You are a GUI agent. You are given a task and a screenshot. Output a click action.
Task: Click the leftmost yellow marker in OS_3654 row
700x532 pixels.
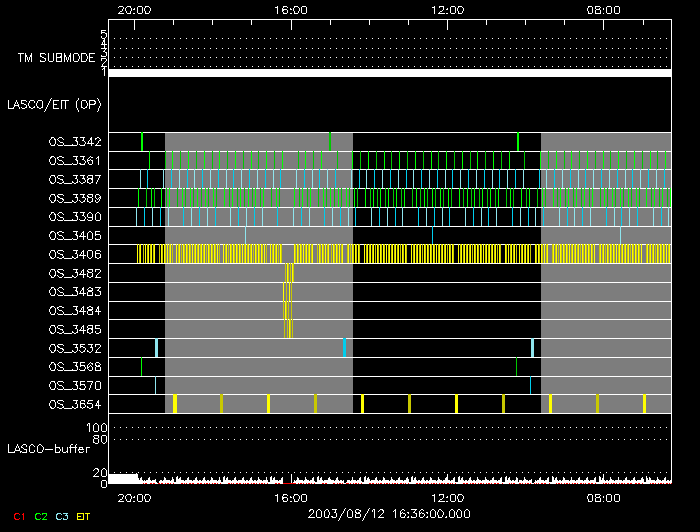pyautogui.click(x=175, y=403)
